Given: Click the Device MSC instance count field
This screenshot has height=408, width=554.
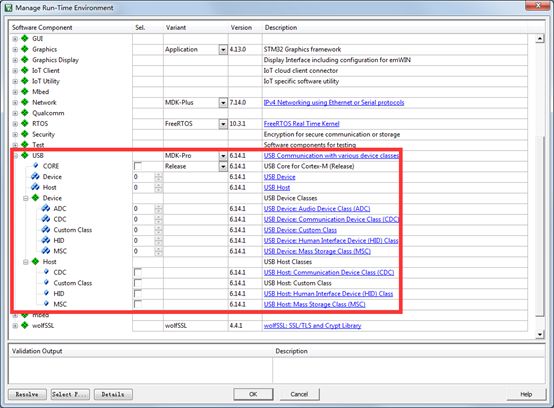Looking at the screenshot, I should point(144,251).
